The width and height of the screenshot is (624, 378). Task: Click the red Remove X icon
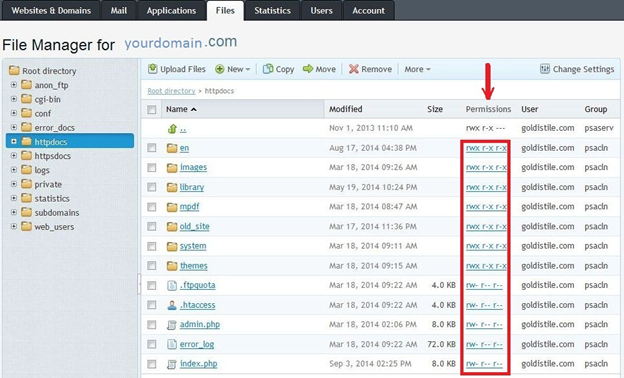pyautogui.click(x=353, y=69)
